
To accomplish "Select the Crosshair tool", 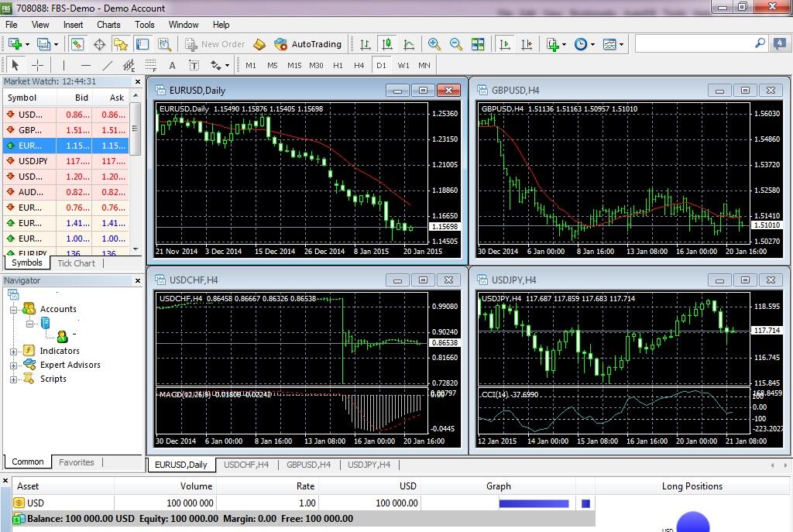I will coord(37,65).
